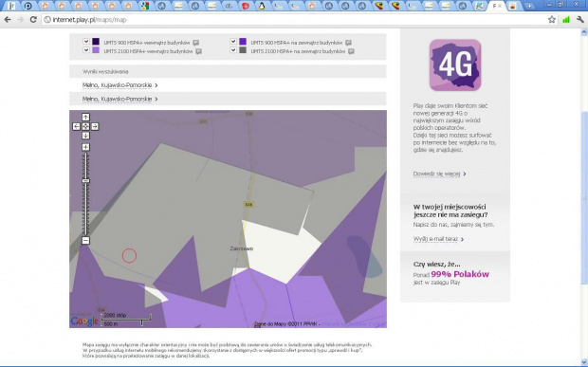Bookmark the page with the star icon

(552, 20)
